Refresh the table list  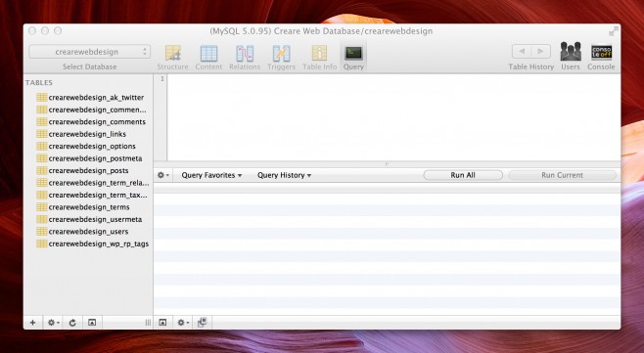72,323
